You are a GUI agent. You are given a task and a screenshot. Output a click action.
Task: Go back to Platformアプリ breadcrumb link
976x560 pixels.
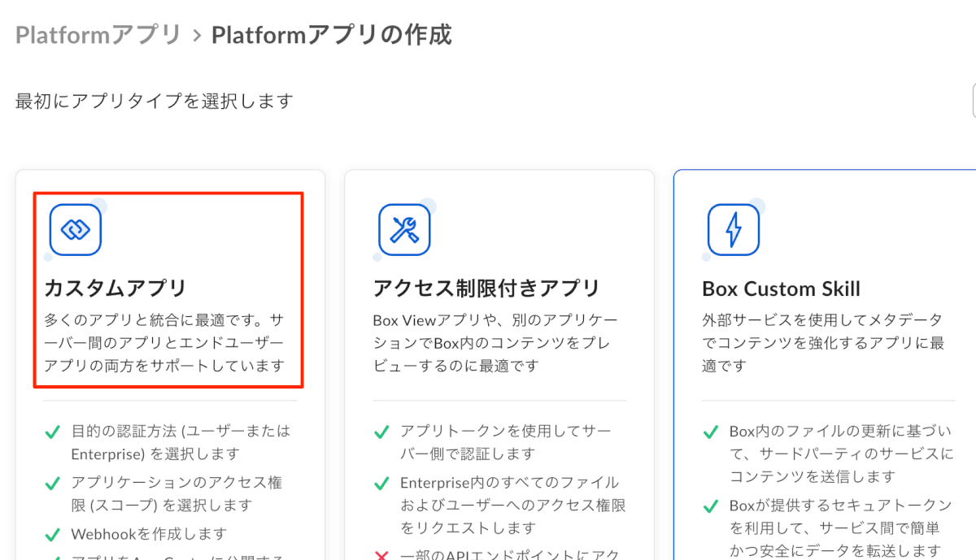click(98, 35)
